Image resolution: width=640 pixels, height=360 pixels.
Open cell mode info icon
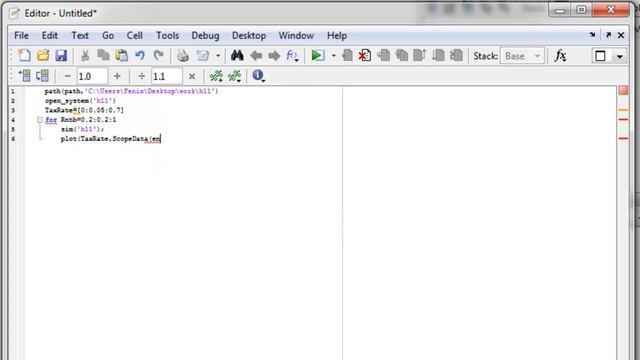pos(258,76)
